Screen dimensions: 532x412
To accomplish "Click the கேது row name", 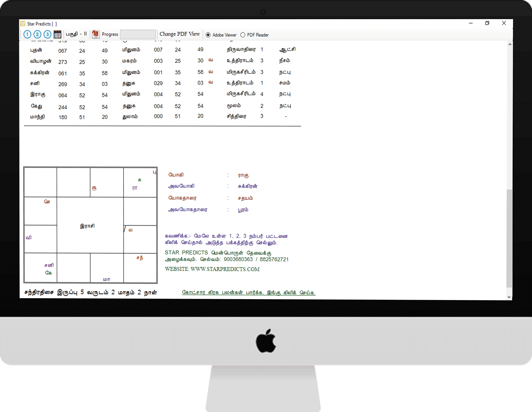I will 36,106.
